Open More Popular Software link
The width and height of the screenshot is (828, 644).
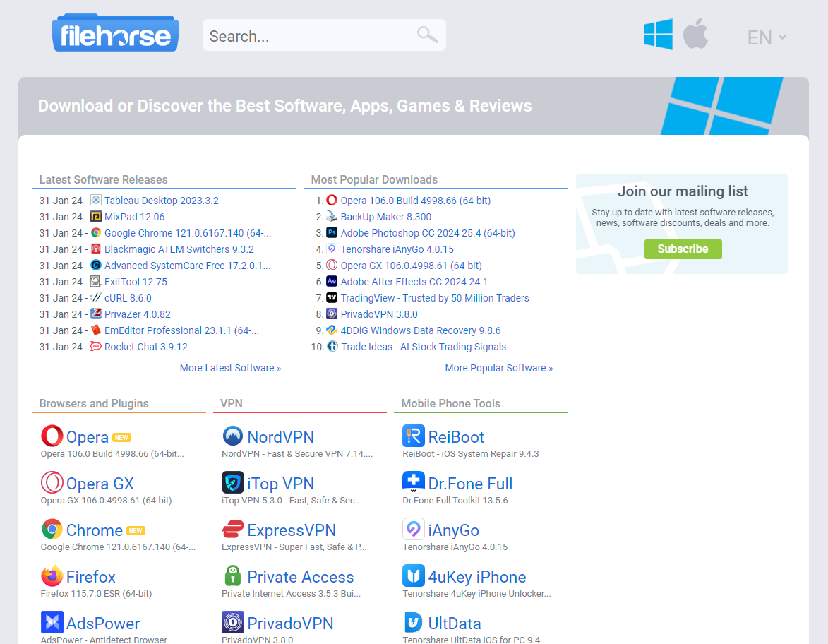pos(499,368)
